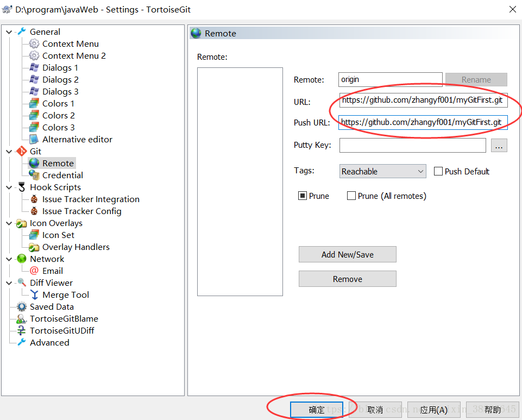Click the Merge Tool icon
The width and height of the screenshot is (522, 420).
click(x=34, y=295)
